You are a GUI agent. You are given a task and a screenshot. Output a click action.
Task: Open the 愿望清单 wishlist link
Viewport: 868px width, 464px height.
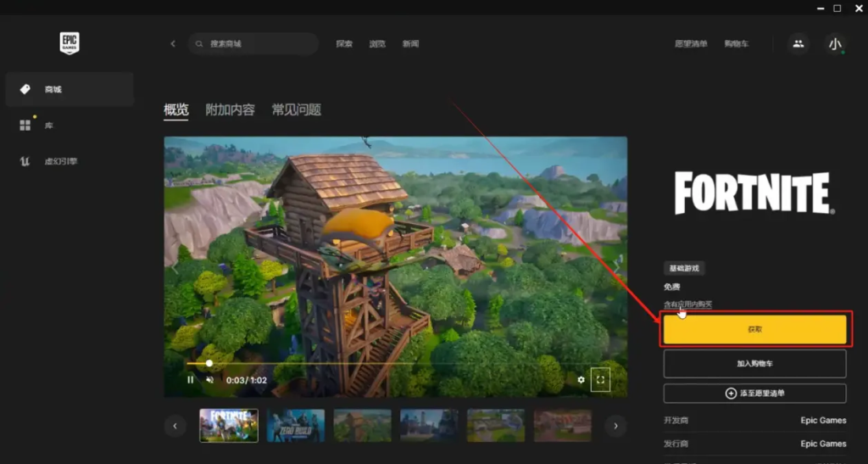pyautogui.click(x=691, y=44)
